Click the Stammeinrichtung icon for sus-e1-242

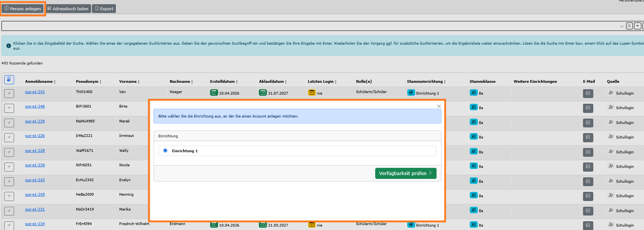pyautogui.click(x=411, y=93)
